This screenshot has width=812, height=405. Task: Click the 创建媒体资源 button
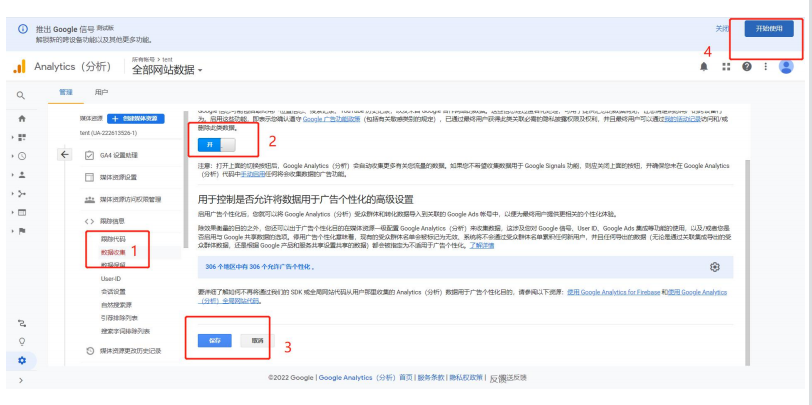tap(136, 119)
